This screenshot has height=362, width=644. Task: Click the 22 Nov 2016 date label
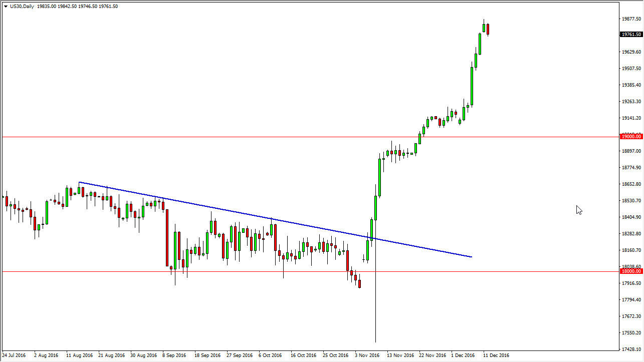click(x=432, y=355)
